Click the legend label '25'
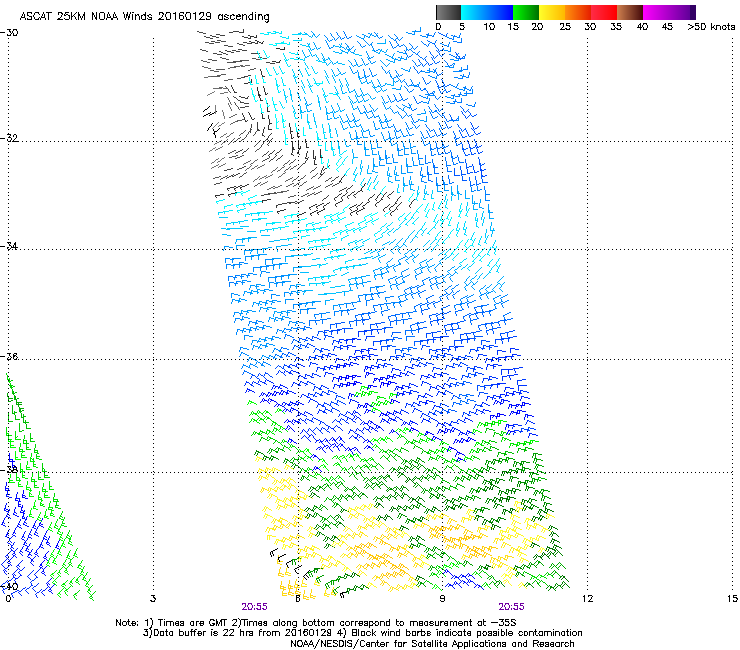The width and height of the screenshot is (740, 650). tap(565, 27)
